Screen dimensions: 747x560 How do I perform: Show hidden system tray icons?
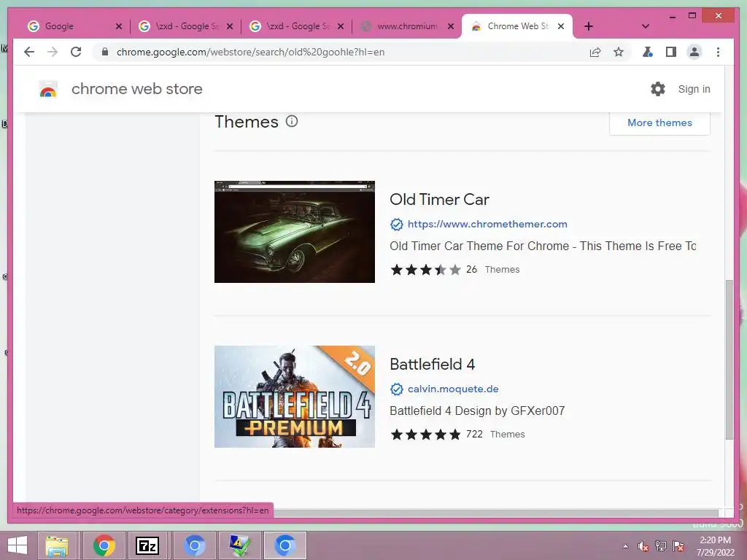(625, 546)
